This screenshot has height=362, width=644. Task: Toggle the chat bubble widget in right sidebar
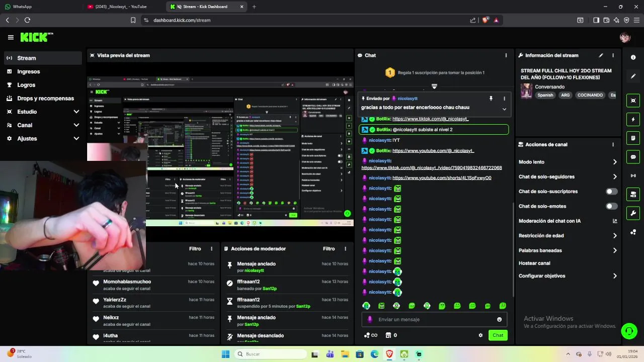[x=633, y=157]
